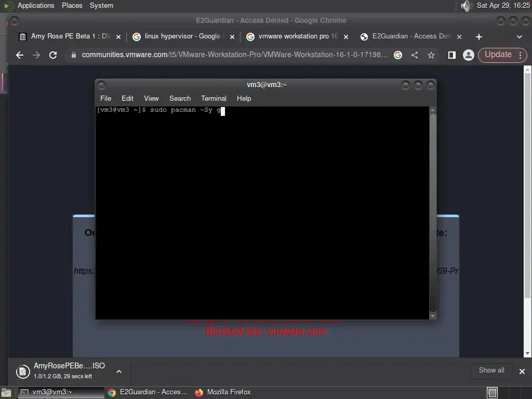Click workspace switcher in bottom panel
The height and width of the screenshot is (399, 532).
[492, 393]
